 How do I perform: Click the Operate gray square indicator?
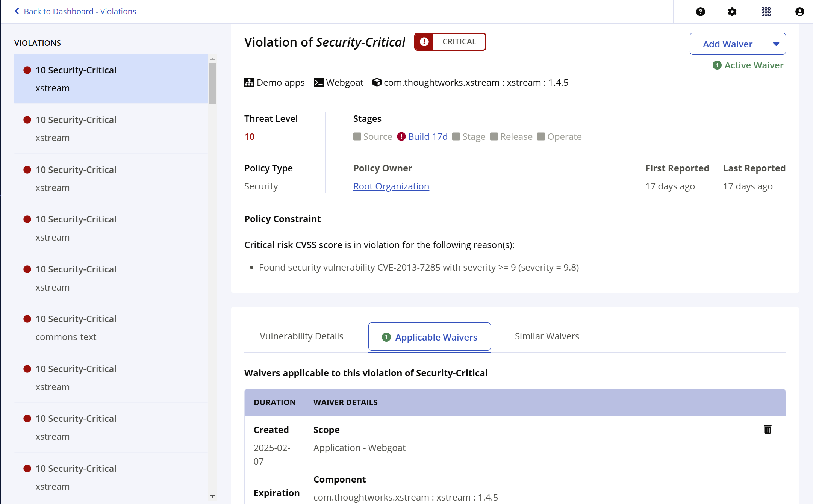pos(541,136)
